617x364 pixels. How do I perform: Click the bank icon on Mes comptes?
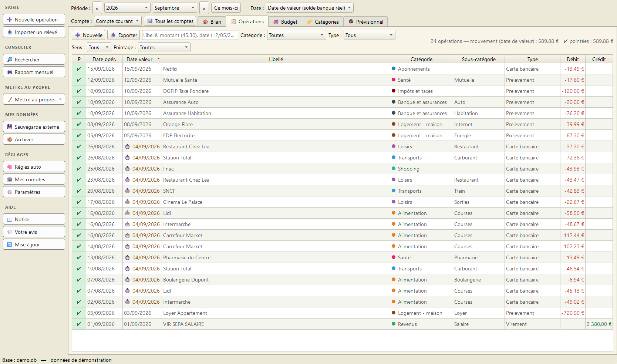[x=10, y=179]
